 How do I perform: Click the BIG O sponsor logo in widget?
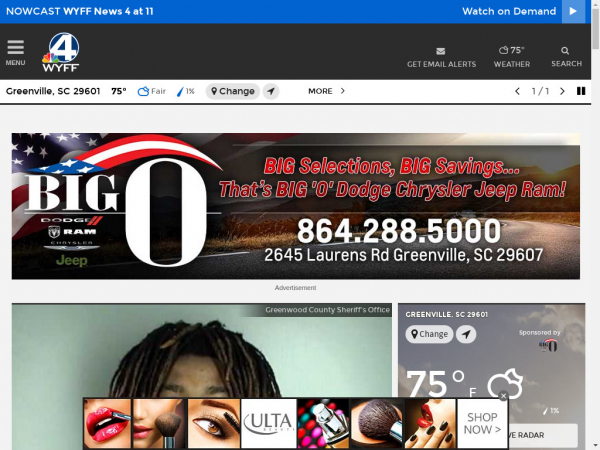pos(548,345)
